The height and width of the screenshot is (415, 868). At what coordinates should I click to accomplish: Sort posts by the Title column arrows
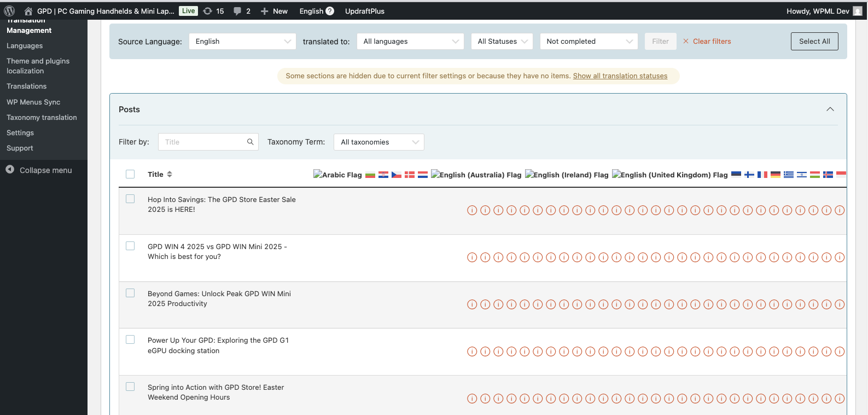(x=170, y=174)
